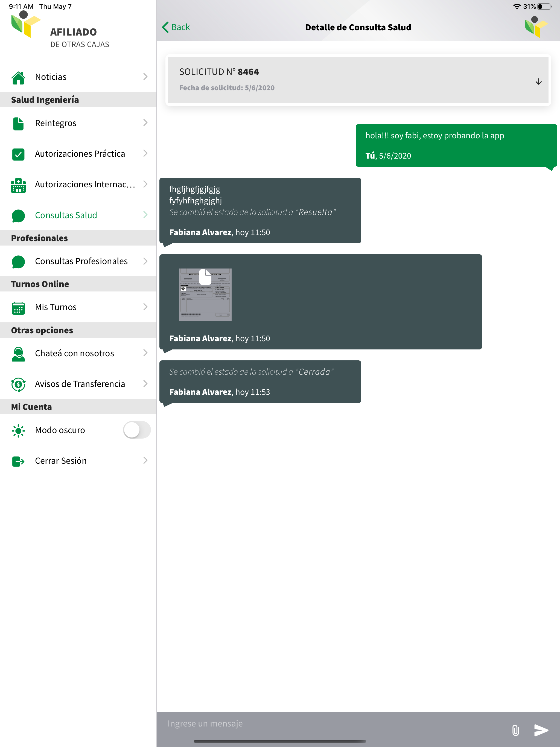Select Noticias in the sidebar menu
This screenshot has height=747, width=560.
[x=78, y=77]
